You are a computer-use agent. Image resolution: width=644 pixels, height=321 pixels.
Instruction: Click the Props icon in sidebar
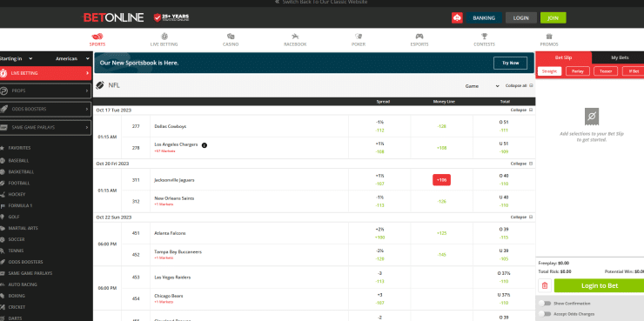(x=3, y=90)
